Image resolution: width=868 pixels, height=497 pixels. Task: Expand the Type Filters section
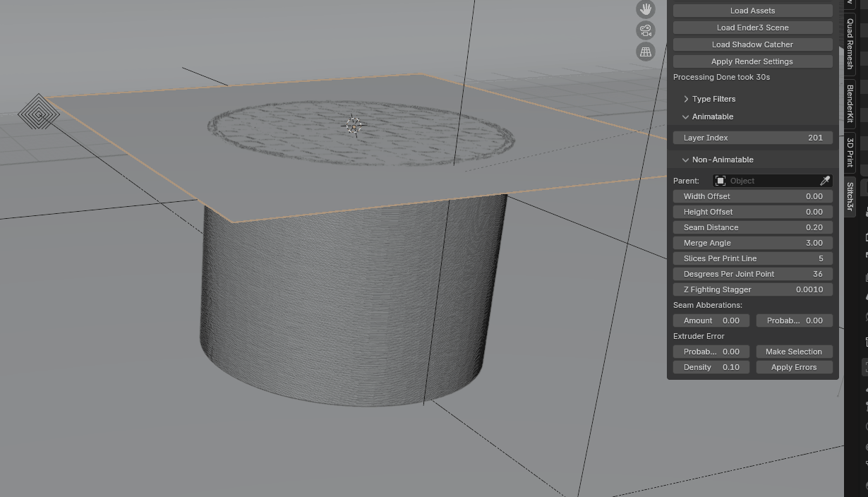click(x=713, y=99)
